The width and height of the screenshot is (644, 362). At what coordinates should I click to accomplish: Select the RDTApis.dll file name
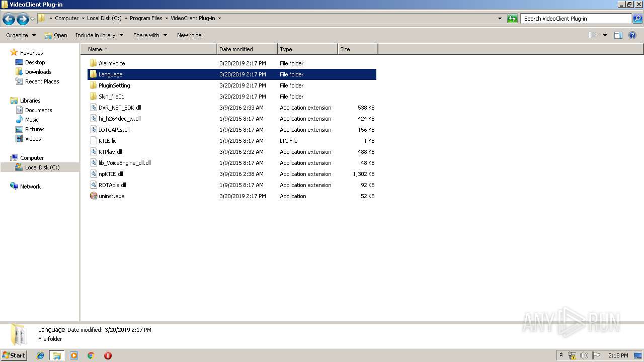[x=112, y=185]
